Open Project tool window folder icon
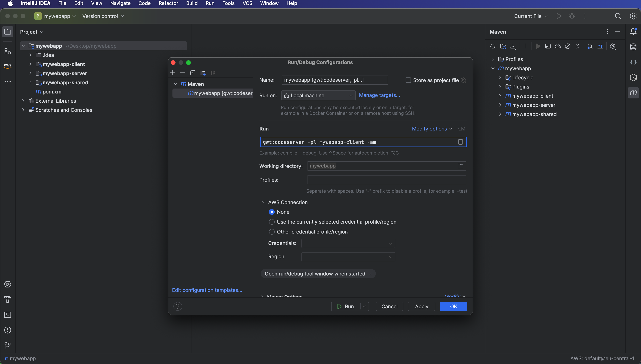The height and width of the screenshot is (364, 641). [7, 32]
